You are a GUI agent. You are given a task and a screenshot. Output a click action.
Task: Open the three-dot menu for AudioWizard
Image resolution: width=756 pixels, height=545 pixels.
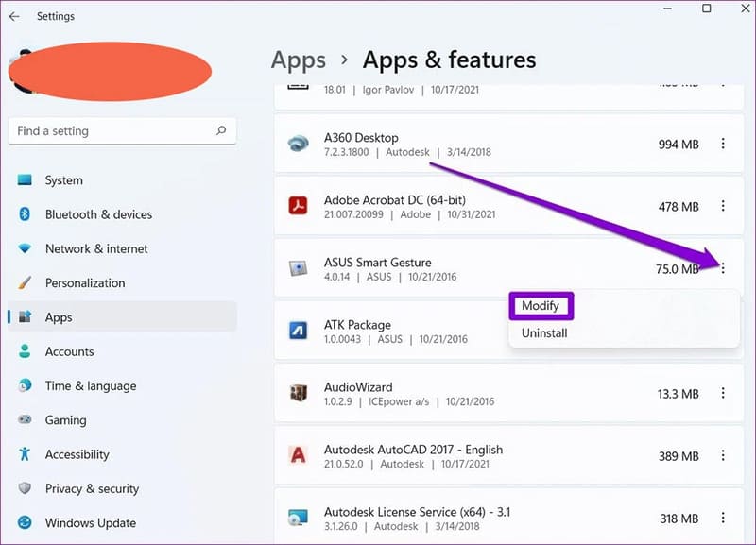click(x=723, y=393)
